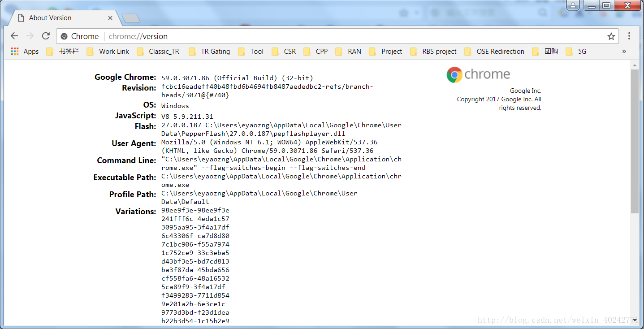This screenshot has height=329, width=644.
Task: Maximize the Chrome window
Action: pos(606,5)
